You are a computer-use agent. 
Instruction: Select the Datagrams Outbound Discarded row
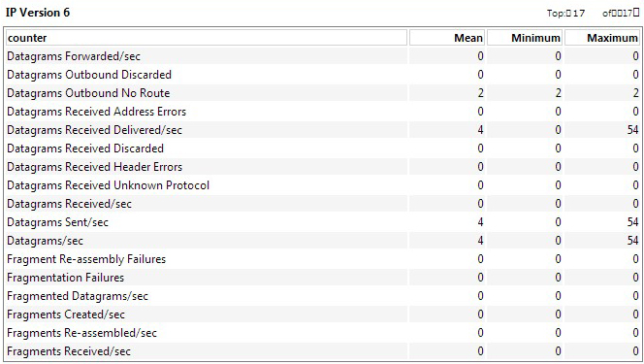point(322,75)
